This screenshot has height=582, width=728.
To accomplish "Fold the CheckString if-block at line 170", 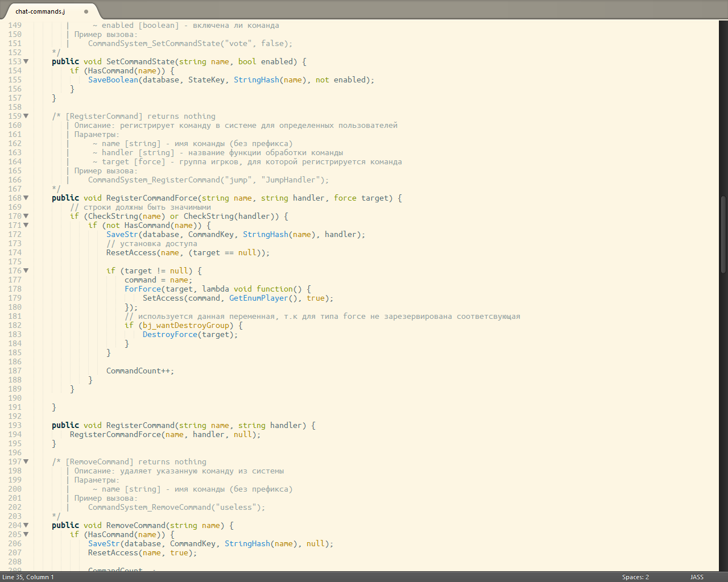I will click(26, 216).
